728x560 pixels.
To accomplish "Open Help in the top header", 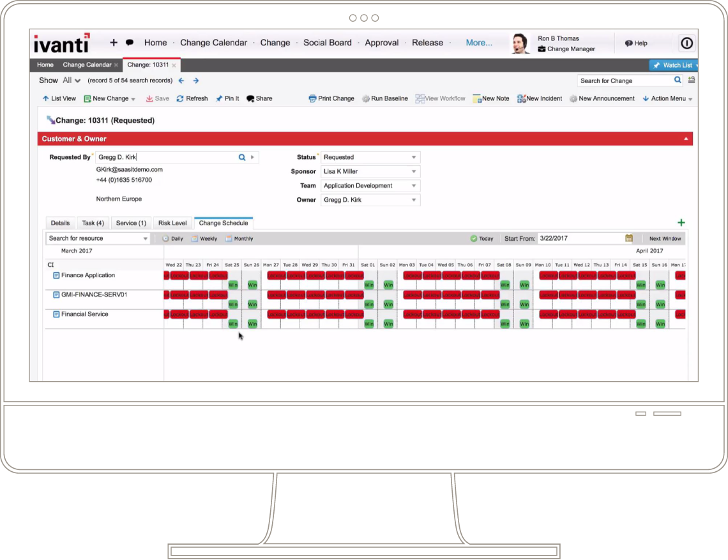I will [x=636, y=43].
